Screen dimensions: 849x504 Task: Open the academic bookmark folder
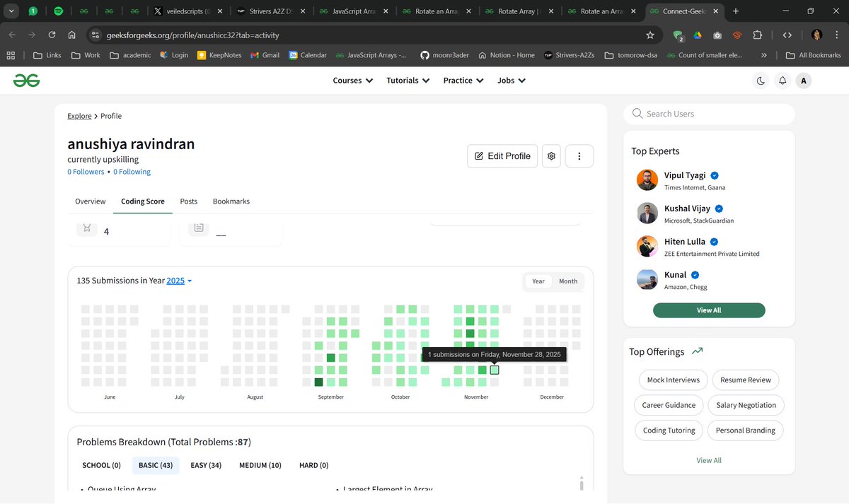point(130,55)
